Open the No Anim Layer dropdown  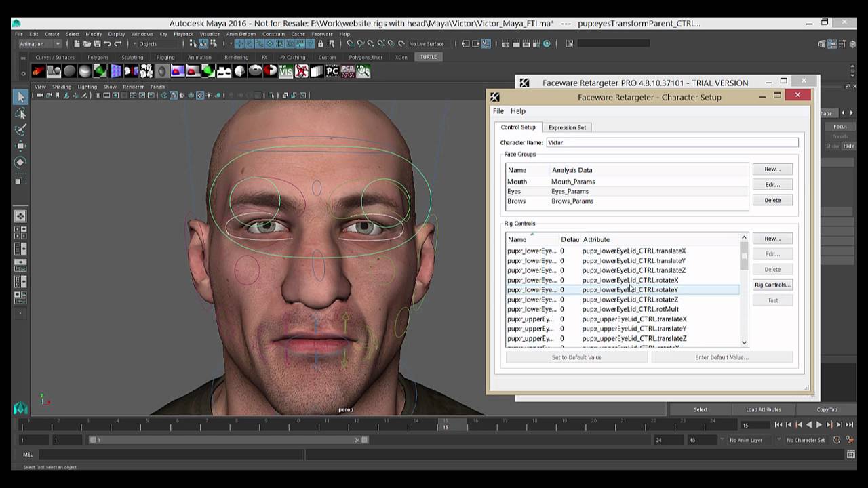coord(750,440)
